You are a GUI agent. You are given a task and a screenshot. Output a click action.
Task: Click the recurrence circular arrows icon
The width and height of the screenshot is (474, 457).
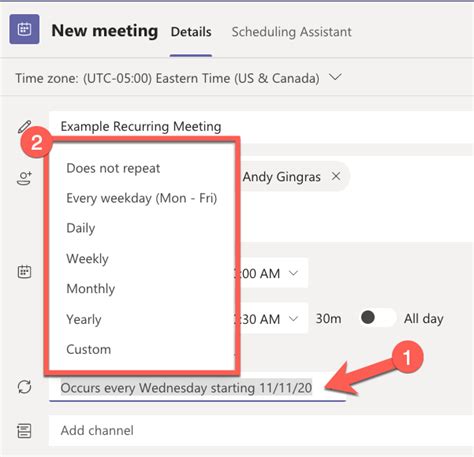point(24,387)
